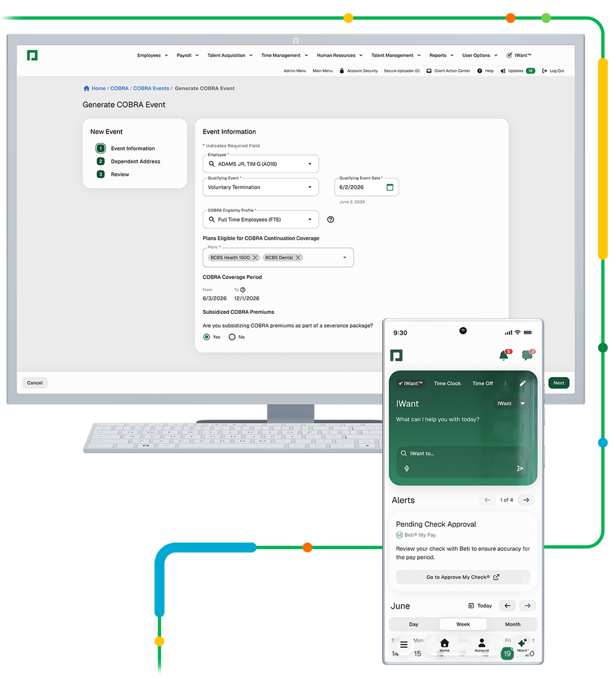Go to the previous calendar period on phone

pyautogui.click(x=507, y=606)
